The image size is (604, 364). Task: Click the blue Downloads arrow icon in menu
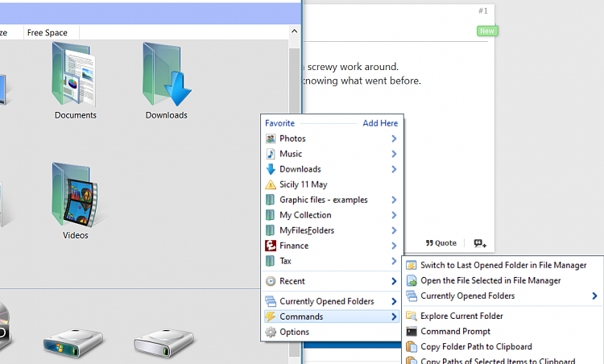(271, 169)
